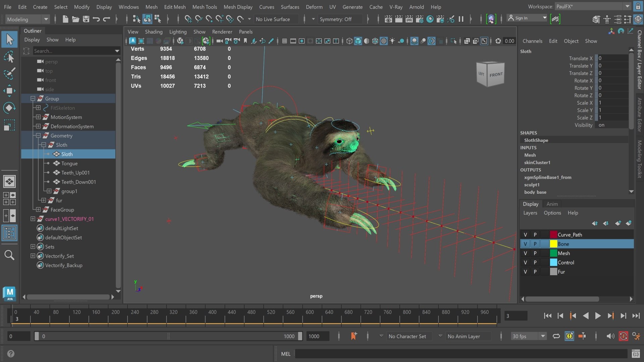Click the skinCluster1 input node

click(x=537, y=163)
